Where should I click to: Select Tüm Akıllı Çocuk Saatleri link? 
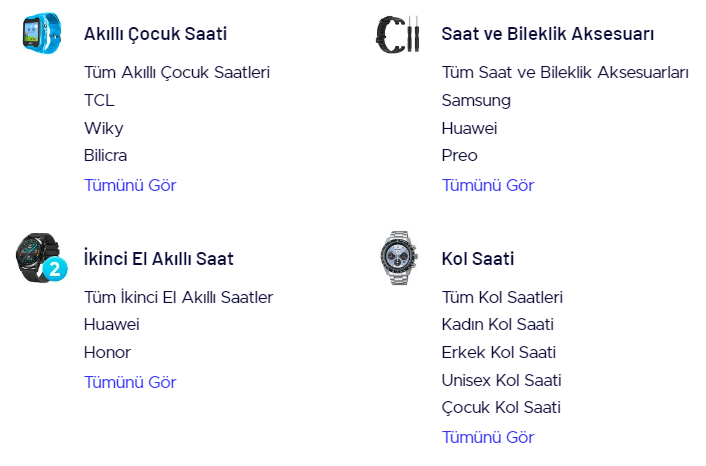(x=177, y=72)
